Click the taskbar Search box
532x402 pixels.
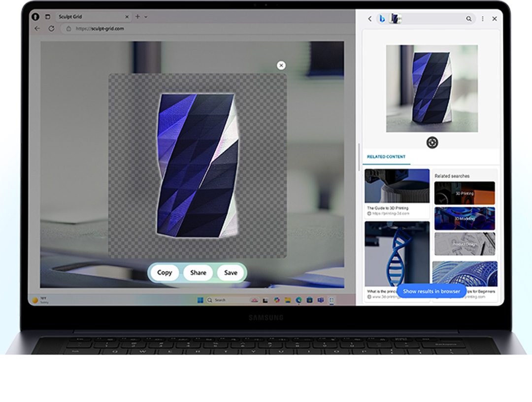point(233,300)
